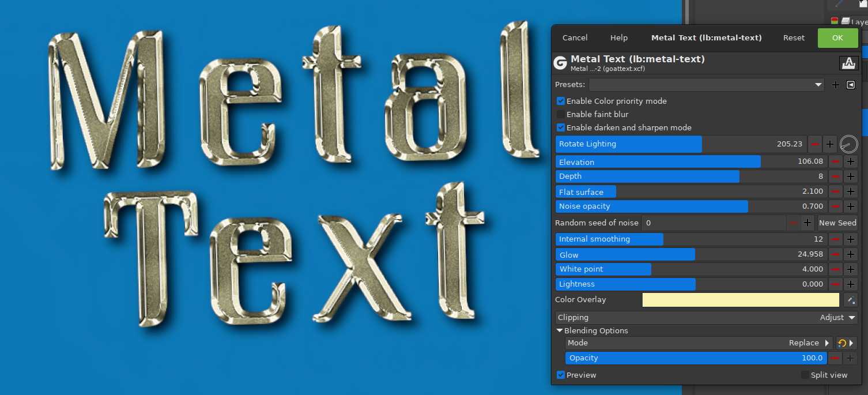Click the rotate lighting angle dial

848,144
